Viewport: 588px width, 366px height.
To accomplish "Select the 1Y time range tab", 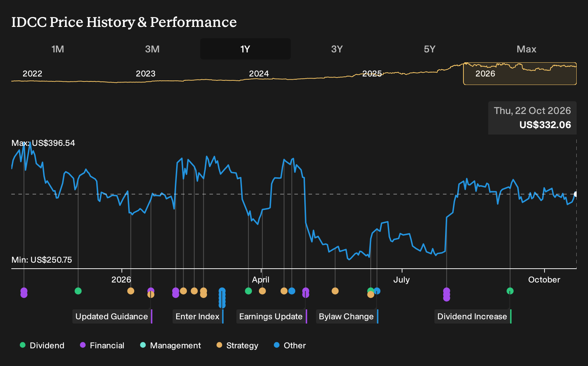I will 245,49.
